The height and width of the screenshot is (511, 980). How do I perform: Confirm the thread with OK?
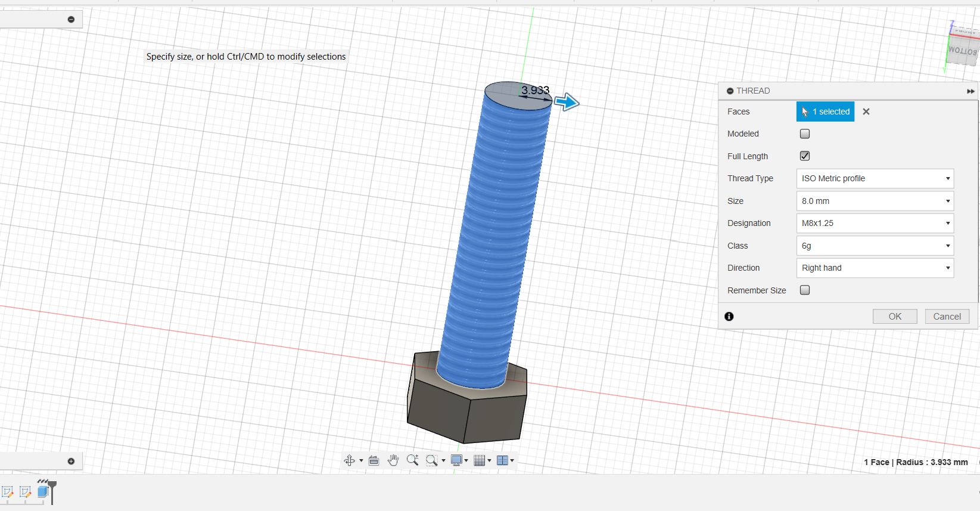tap(895, 317)
